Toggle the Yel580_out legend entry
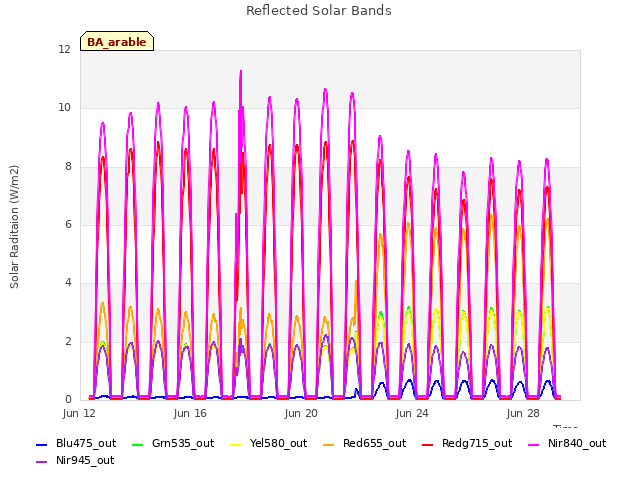The image size is (640, 480). click(269, 443)
